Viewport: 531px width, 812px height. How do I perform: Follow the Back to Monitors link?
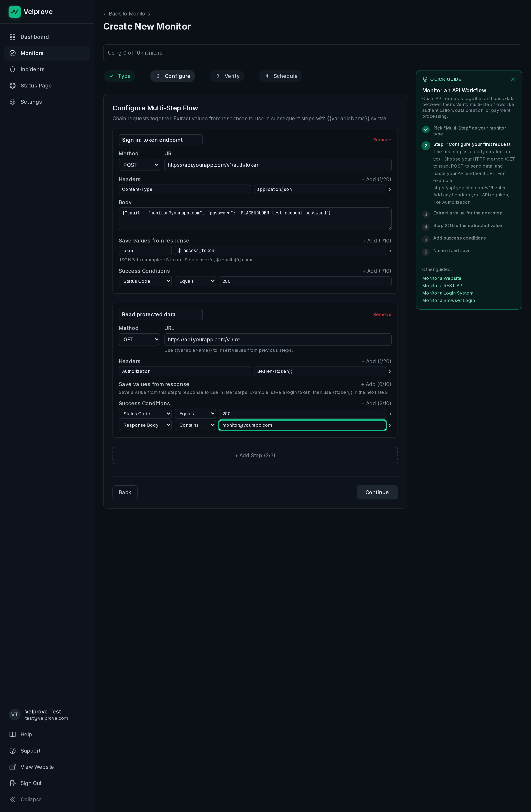coord(126,14)
